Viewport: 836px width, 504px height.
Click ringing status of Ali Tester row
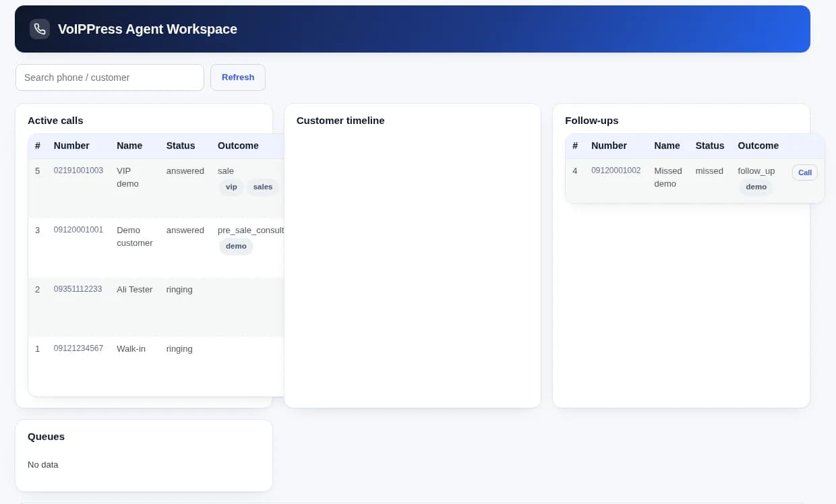coord(179,289)
